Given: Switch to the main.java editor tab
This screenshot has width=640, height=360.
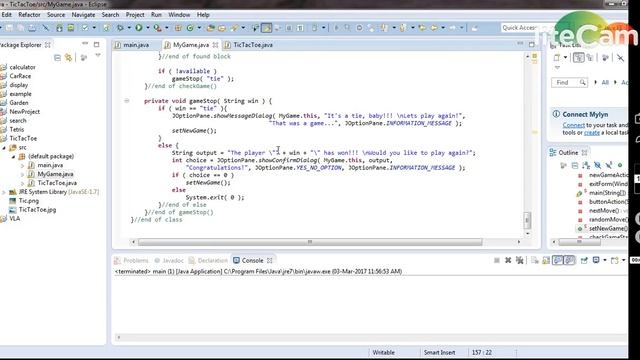Looking at the screenshot, I should pyautogui.click(x=136, y=45).
